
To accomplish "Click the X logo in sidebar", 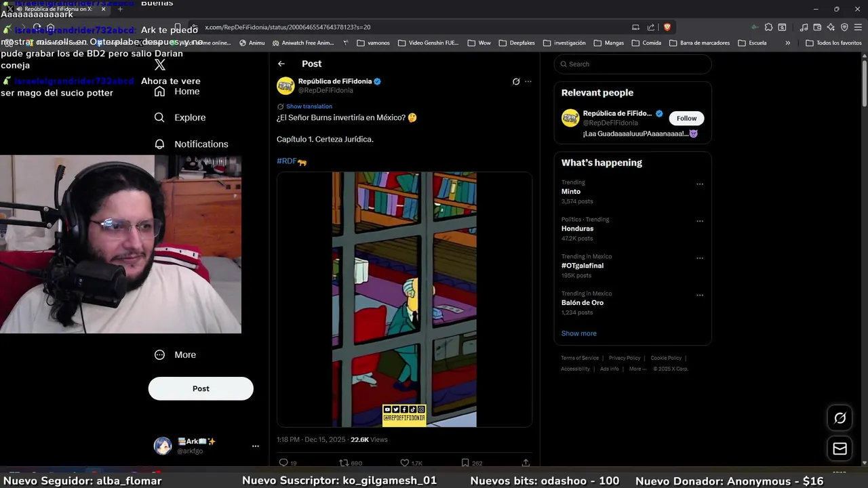I will point(159,65).
